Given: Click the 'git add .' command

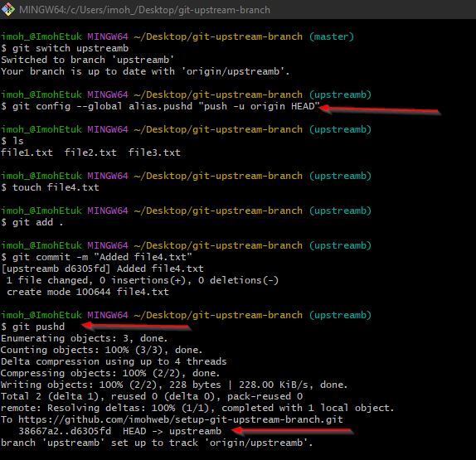Looking at the screenshot, I should 32,222.
